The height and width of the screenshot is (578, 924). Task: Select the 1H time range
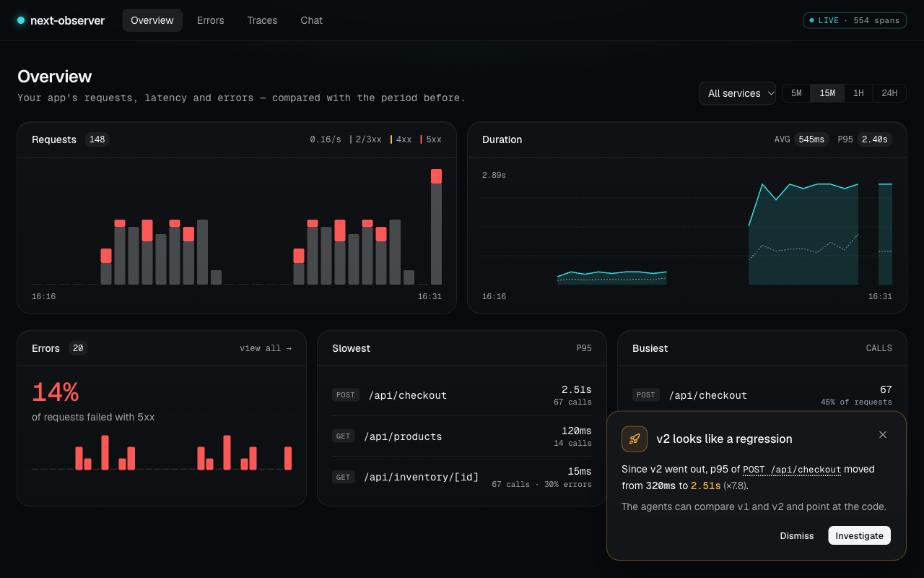858,93
